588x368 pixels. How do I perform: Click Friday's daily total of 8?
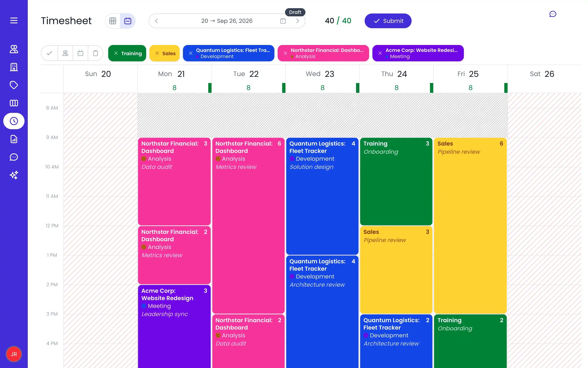click(470, 88)
